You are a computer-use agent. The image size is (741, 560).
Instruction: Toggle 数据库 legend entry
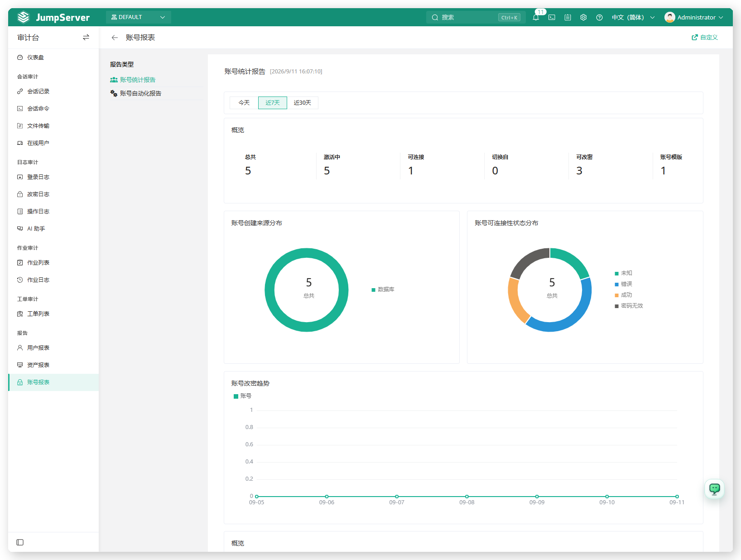click(383, 290)
